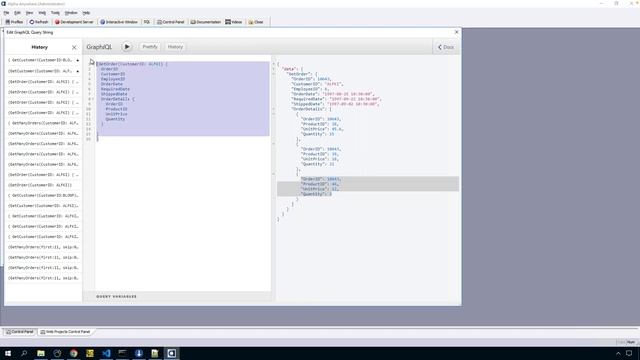This screenshot has width=640, height=360.
Task: Switch to Web Projects Control Panel tab
Action: click(65, 332)
